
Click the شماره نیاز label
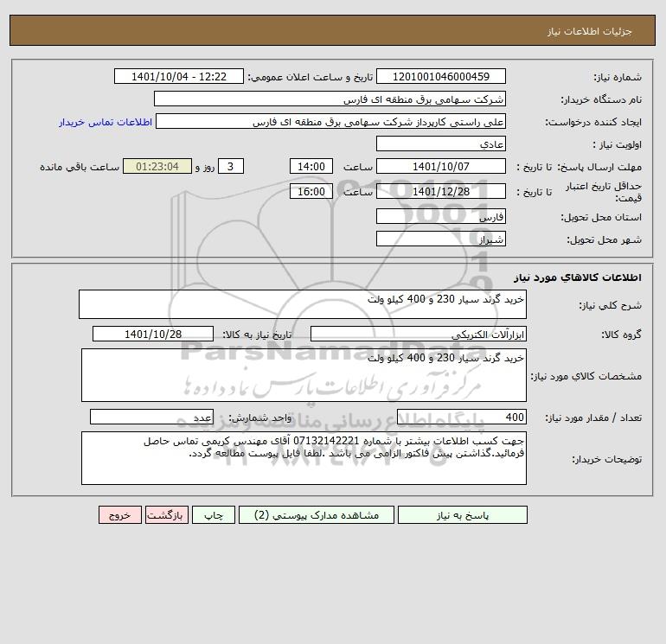(x=618, y=77)
